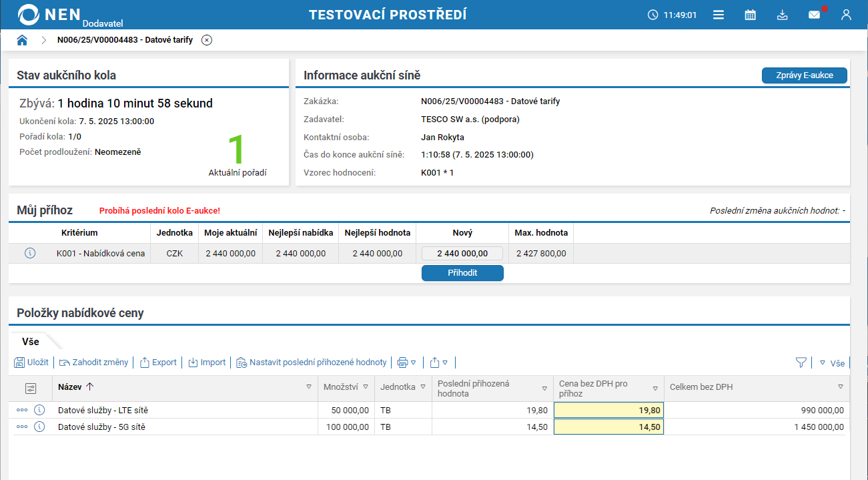Click info icon for 5G sítě row
This screenshot has width=868, height=480.
click(x=39, y=427)
